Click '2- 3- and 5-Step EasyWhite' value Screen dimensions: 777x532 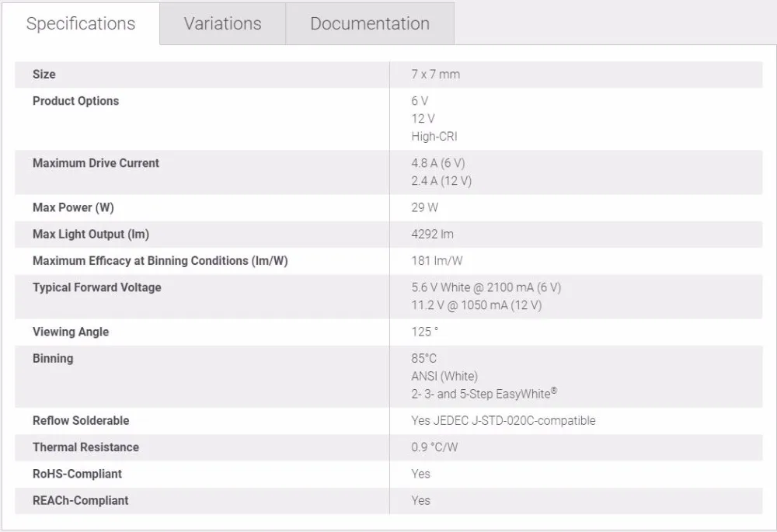click(484, 394)
